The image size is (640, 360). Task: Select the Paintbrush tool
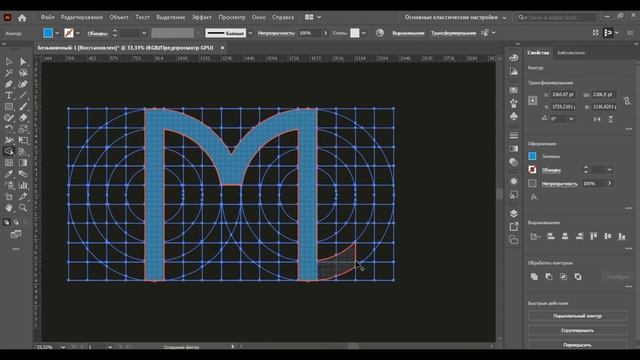(x=23, y=107)
